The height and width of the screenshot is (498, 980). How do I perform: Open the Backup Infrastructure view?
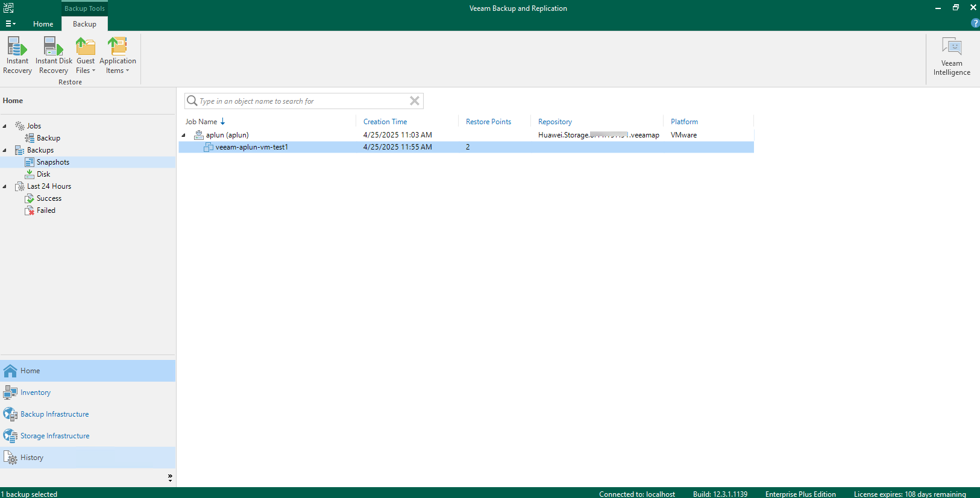coord(88,414)
